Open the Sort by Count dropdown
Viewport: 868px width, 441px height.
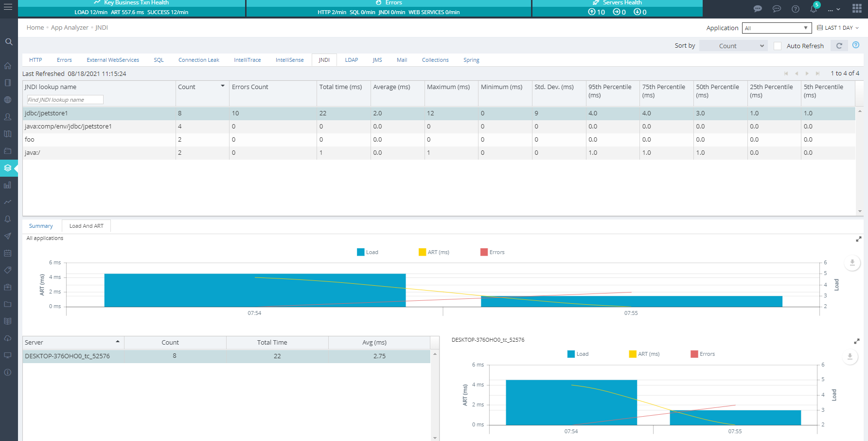pyautogui.click(x=733, y=46)
